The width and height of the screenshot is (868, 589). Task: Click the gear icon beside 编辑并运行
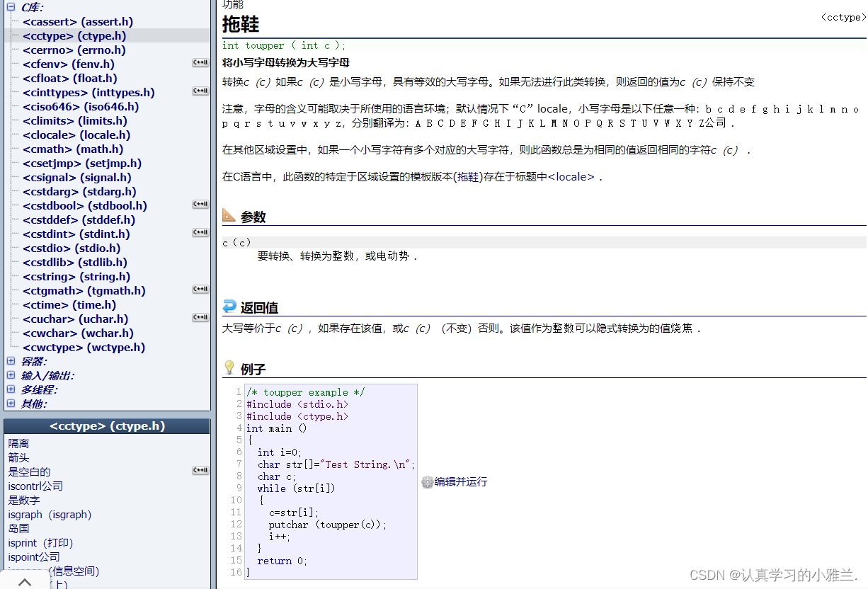pos(427,482)
